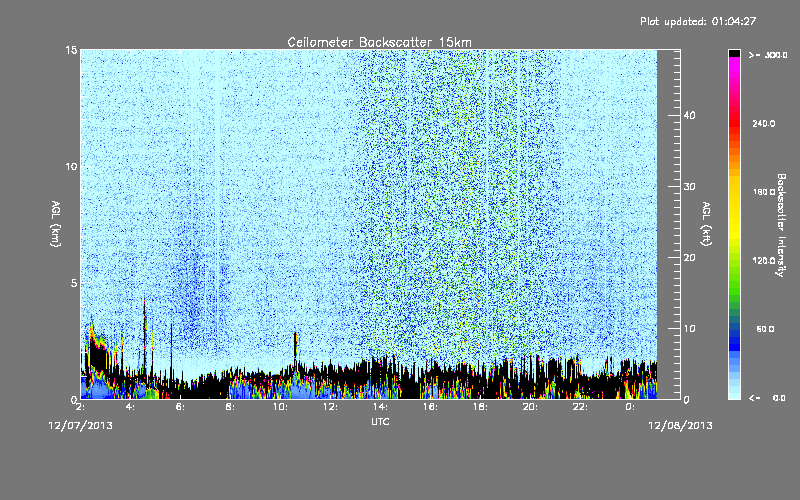The image size is (800, 500).
Task: Click the "10:" hour tick on time axis
Action: pyautogui.click(x=280, y=407)
